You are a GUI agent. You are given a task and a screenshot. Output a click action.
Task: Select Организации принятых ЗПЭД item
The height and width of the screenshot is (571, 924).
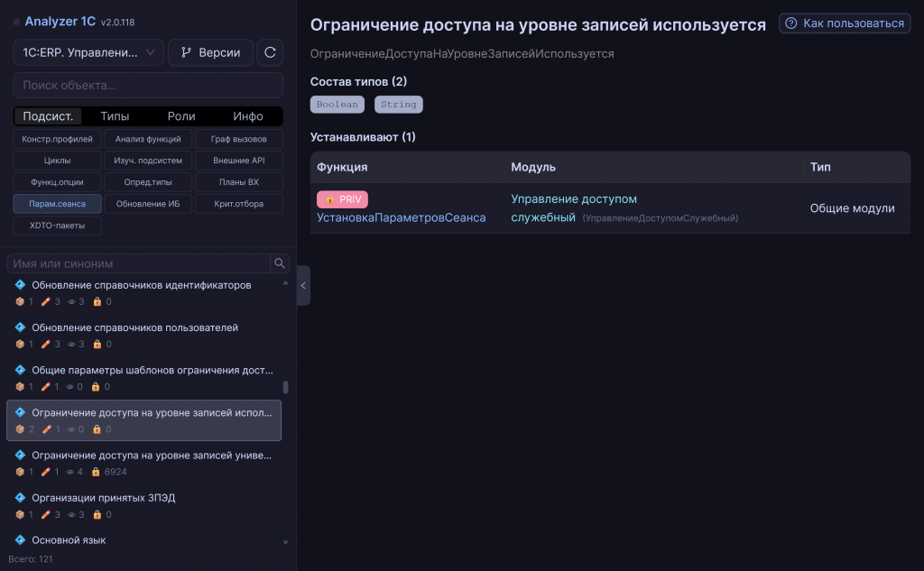pos(143,505)
